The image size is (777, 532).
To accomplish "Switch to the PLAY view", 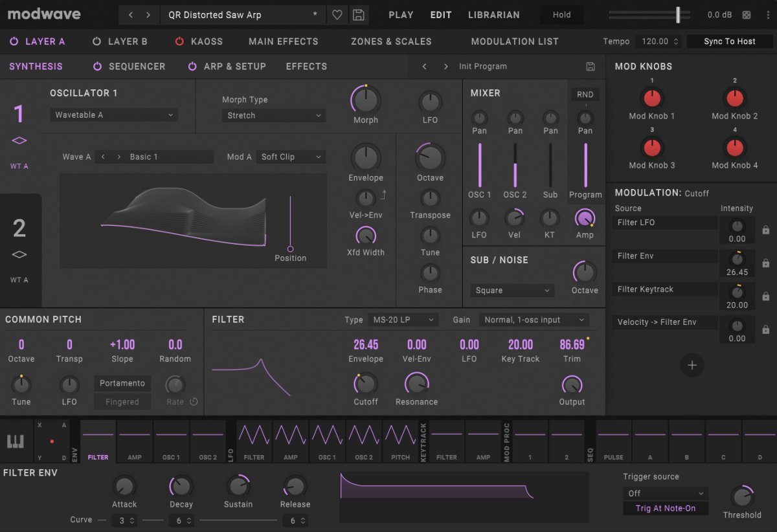I will pos(401,15).
